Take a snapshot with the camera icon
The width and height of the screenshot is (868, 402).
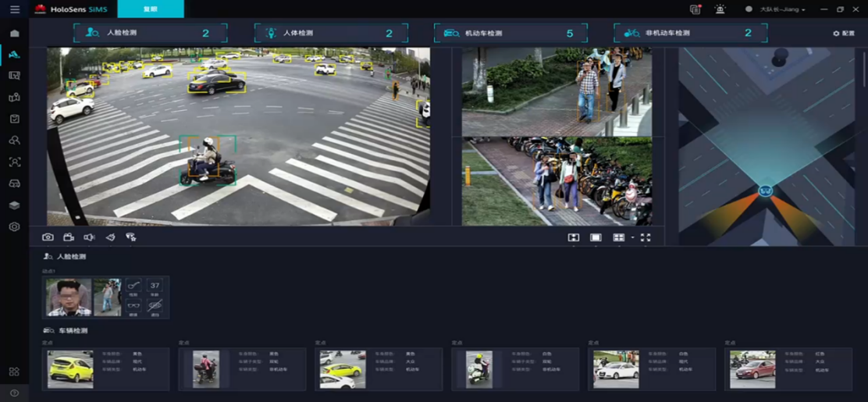click(x=48, y=237)
